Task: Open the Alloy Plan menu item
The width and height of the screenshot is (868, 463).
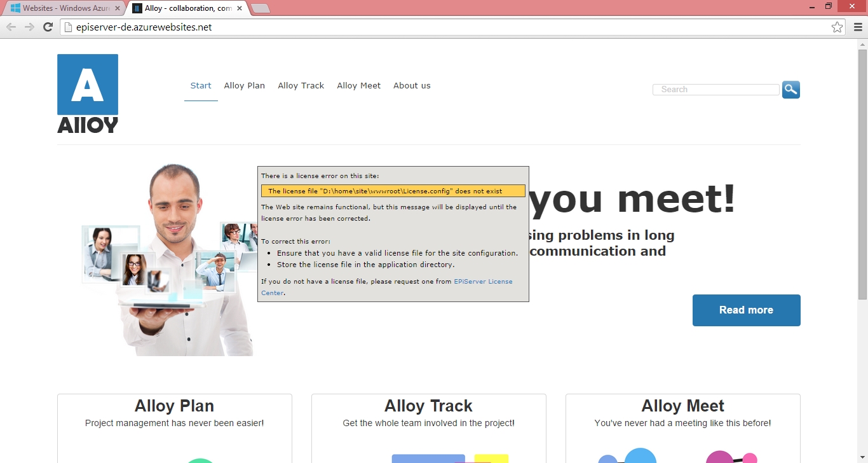Action: pos(244,86)
